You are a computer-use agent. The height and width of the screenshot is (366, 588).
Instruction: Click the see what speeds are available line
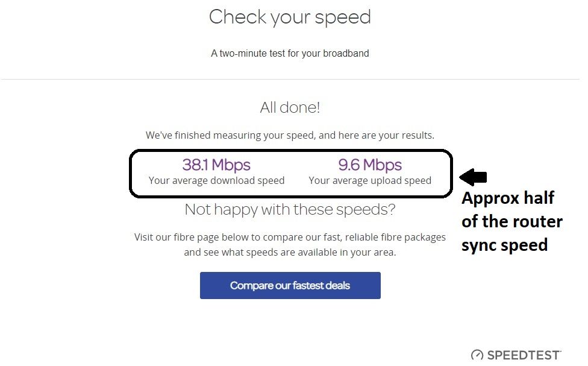tap(290, 252)
